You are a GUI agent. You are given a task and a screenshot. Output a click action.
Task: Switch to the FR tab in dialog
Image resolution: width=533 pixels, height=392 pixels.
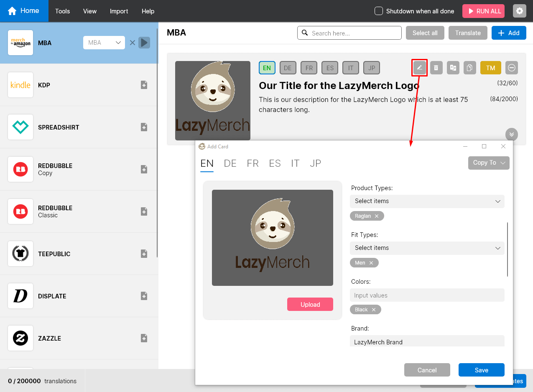[252, 163]
